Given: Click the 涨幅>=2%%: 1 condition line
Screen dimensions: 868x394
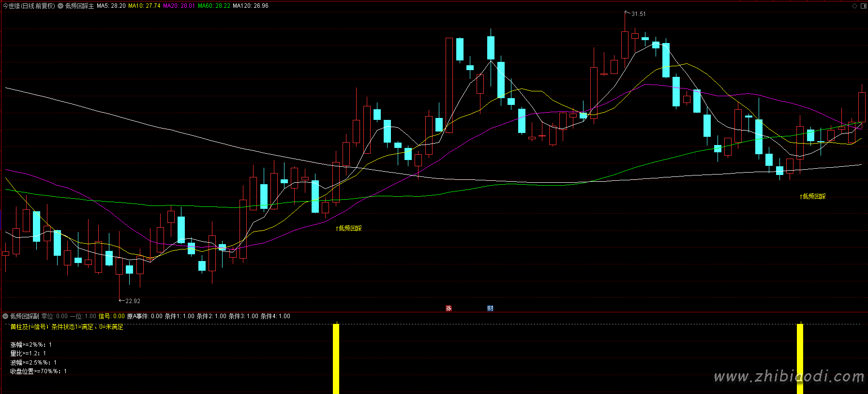Looking at the screenshot, I should point(31,345).
